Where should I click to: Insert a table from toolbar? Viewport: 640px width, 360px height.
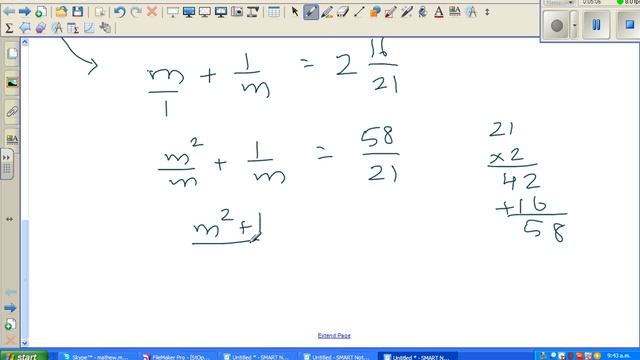(274, 12)
